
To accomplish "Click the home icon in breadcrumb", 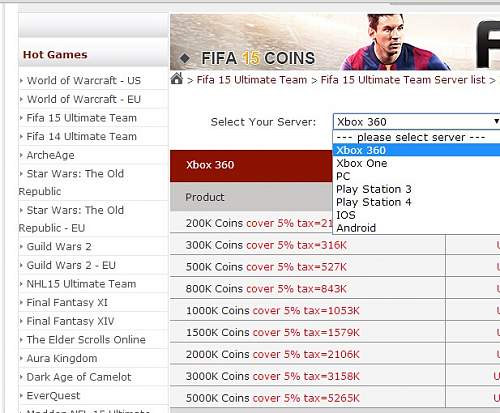I will tap(177, 79).
